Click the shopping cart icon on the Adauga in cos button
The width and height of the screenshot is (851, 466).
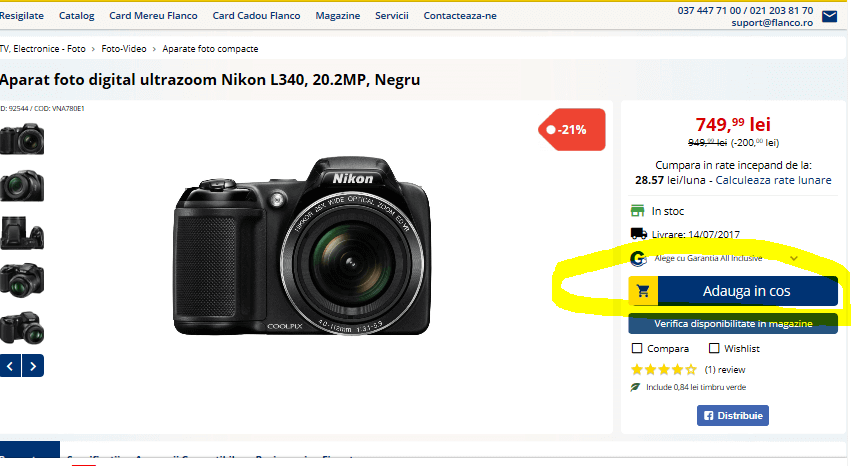click(643, 291)
